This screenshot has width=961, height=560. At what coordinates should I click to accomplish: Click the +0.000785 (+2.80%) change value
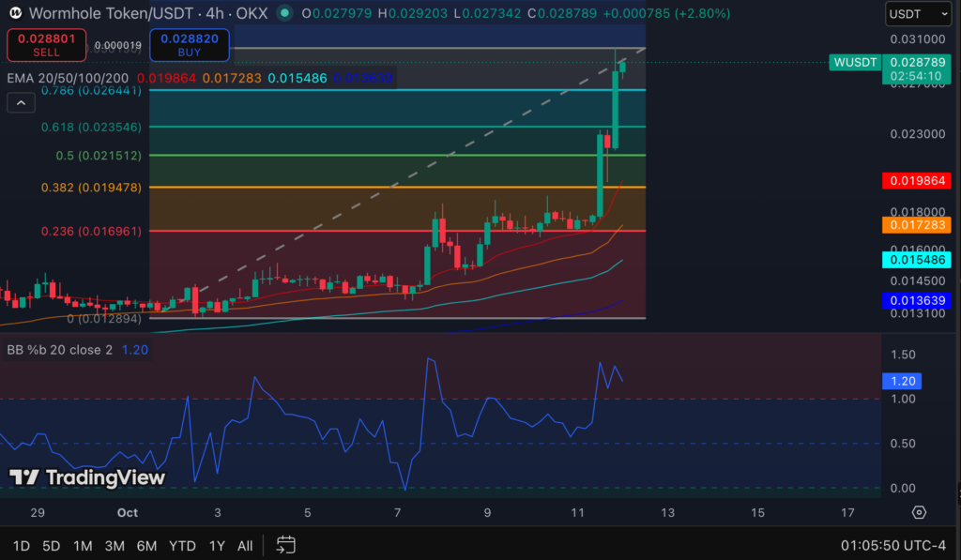click(666, 13)
